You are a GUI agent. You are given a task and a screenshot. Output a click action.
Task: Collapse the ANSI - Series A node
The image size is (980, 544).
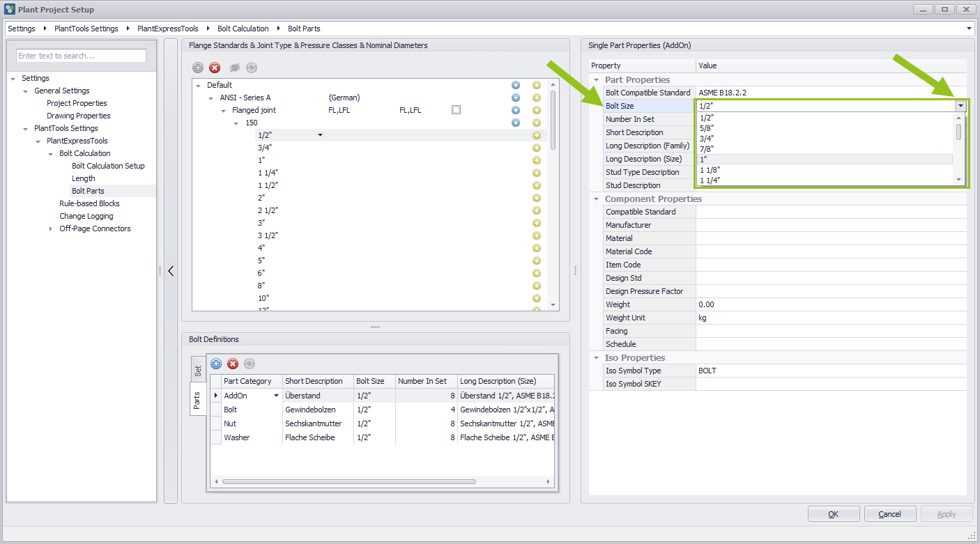click(x=211, y=98)
